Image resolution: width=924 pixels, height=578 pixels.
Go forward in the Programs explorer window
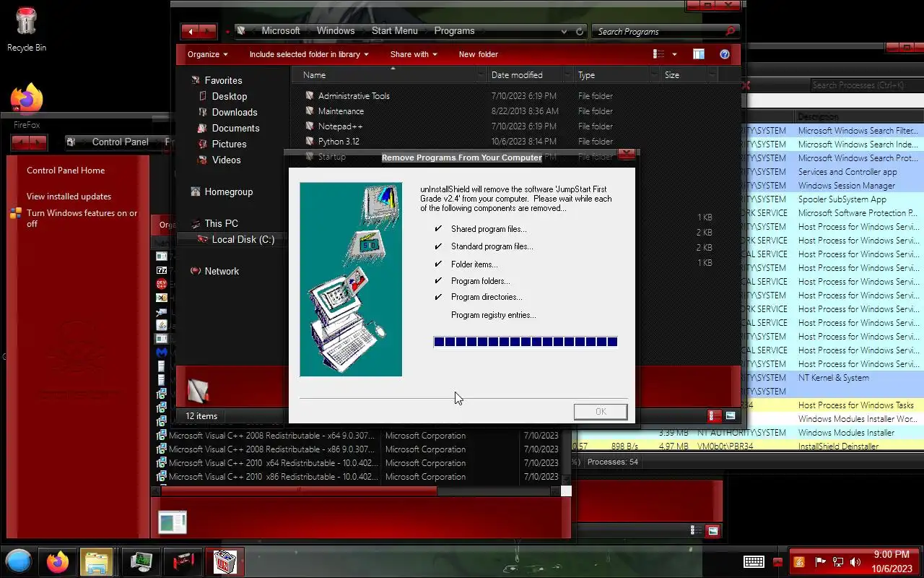point(208,31)
